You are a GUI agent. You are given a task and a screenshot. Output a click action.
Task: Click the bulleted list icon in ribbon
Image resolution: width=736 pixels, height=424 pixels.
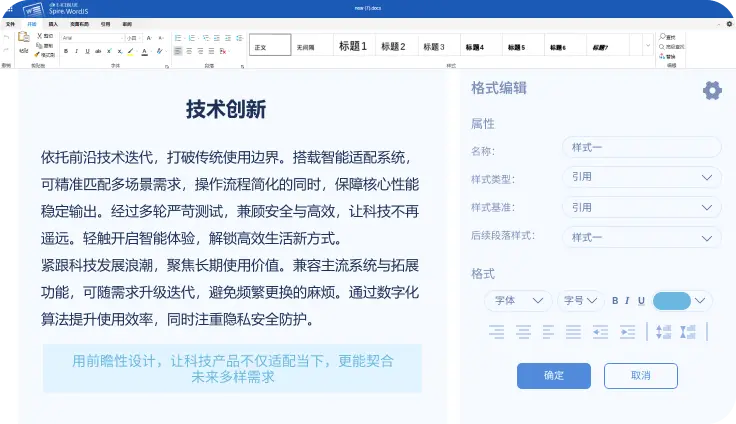pyautogui.click(x=178, y=38)
